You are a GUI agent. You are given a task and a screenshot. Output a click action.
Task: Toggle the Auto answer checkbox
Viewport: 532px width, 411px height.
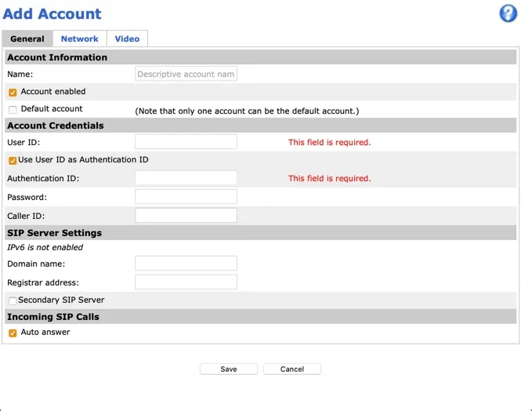pyautogui.click(x=13, y=333)
